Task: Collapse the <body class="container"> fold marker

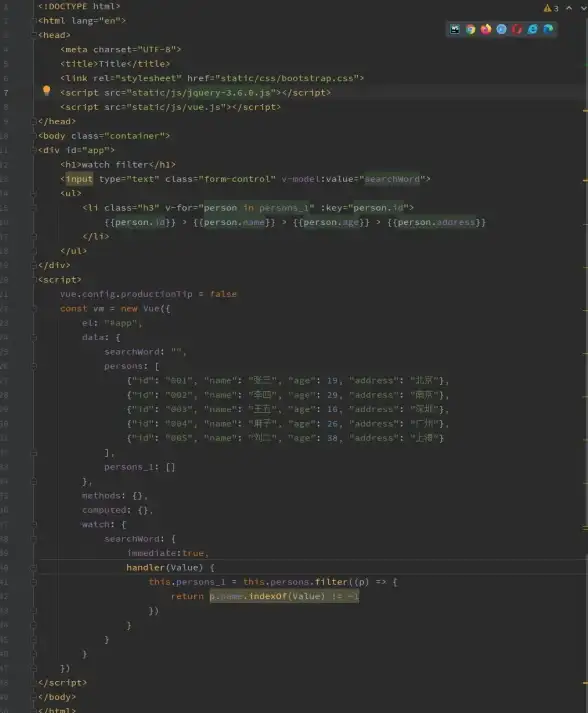Action: coord(35,136)
